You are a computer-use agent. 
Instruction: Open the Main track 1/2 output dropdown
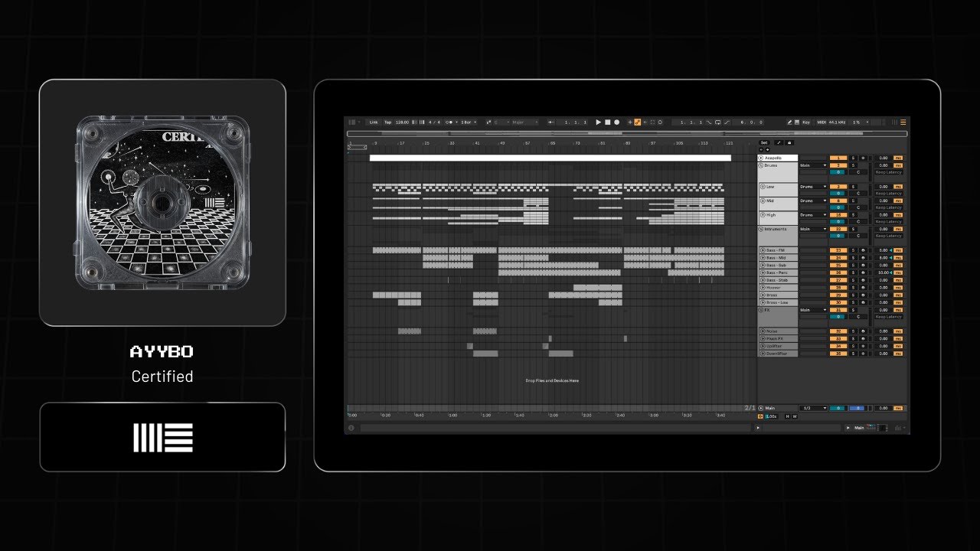[x=813, y=408]
